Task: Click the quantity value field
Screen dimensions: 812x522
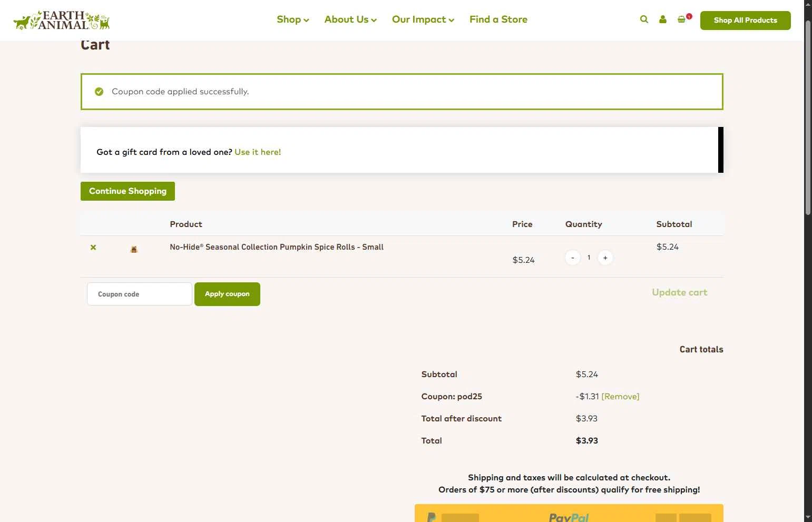Action: tap(589, 258)
